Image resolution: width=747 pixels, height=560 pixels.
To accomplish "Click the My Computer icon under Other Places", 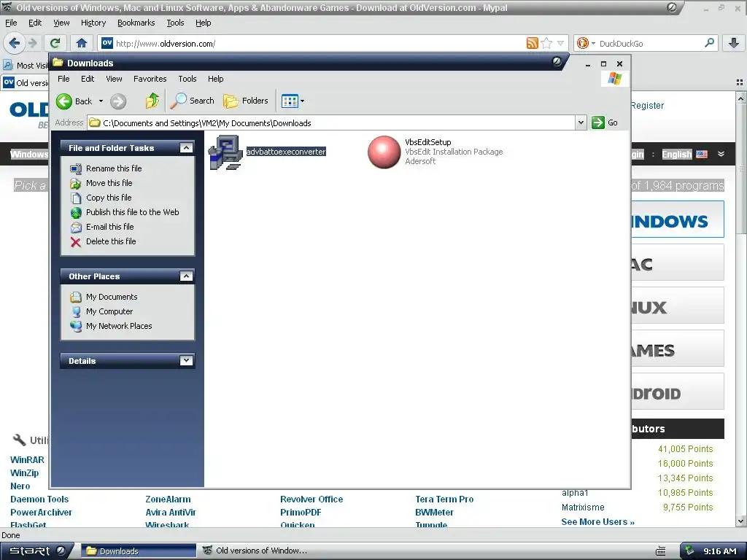I will point(76,312).
